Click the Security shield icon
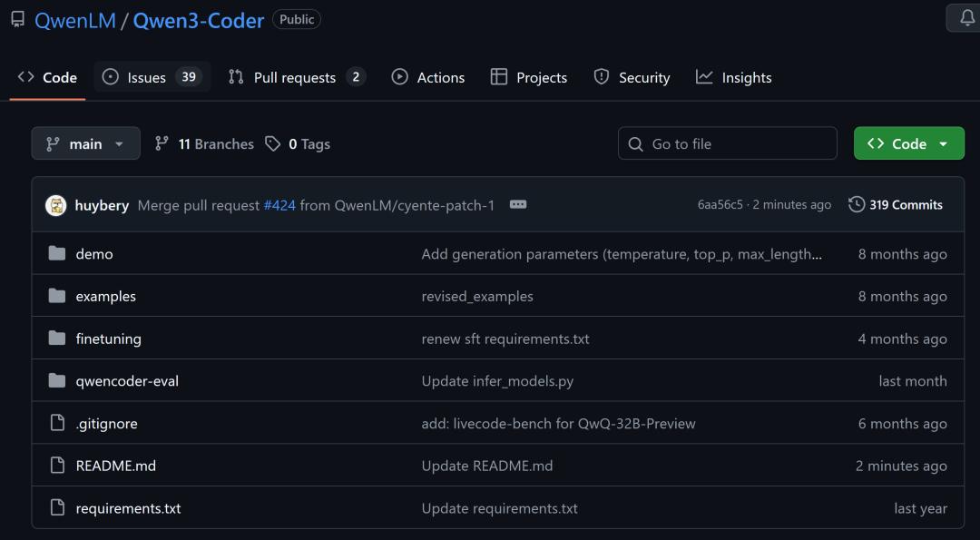 coord(601,77)
